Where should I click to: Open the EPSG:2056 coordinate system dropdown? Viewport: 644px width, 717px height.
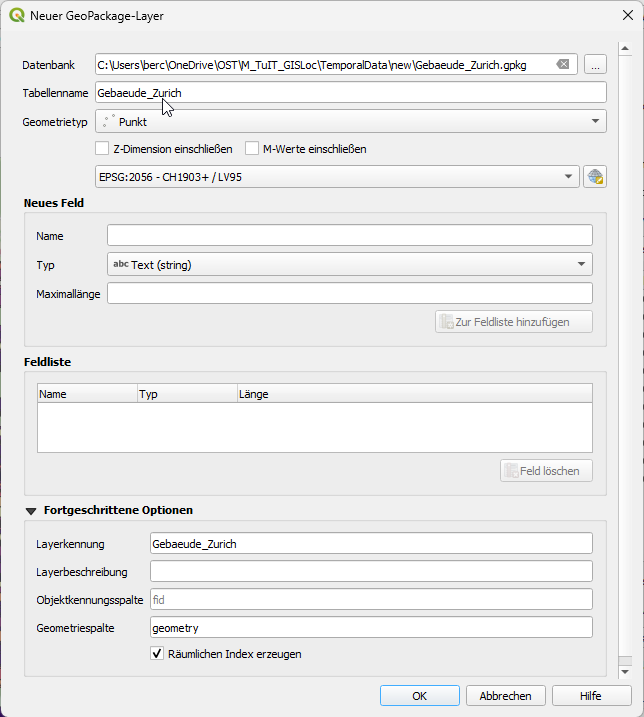337,177
